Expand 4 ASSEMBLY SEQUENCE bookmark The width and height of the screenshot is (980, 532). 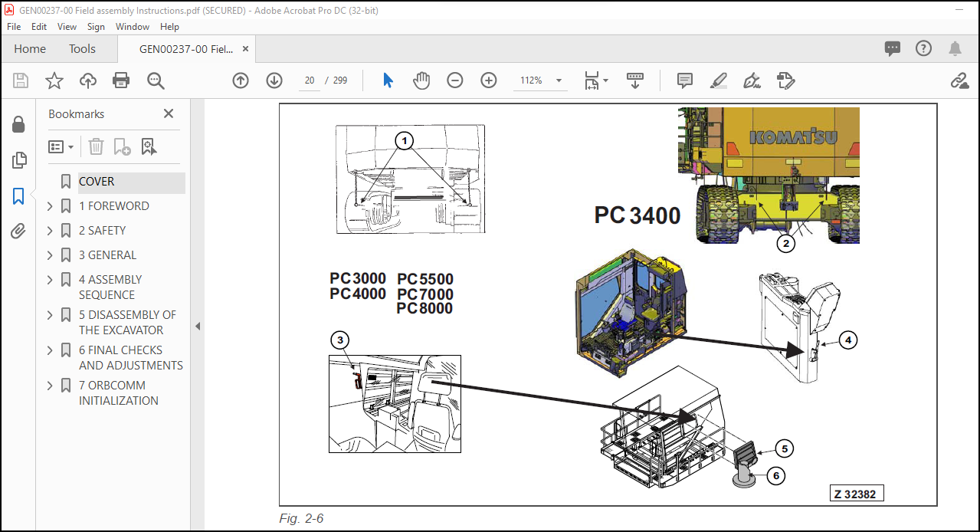(51, 280)
